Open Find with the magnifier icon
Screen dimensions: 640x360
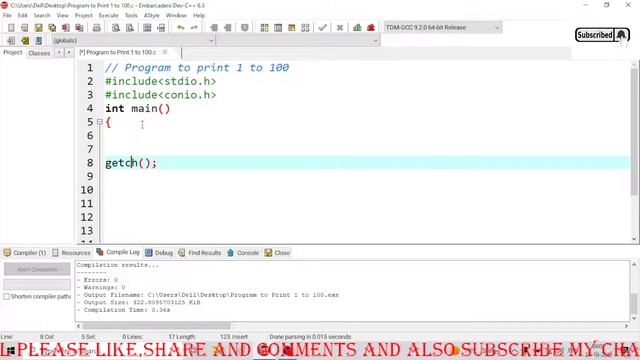click(116, 27)
